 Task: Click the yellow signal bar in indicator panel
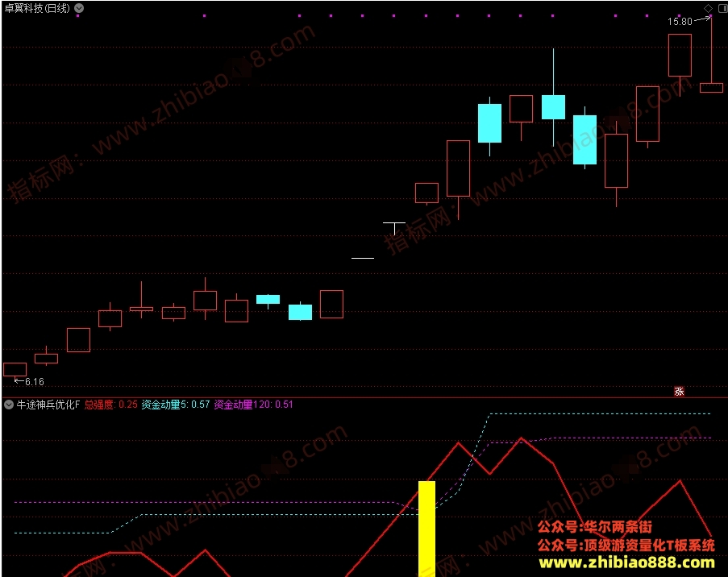[426, 529]
